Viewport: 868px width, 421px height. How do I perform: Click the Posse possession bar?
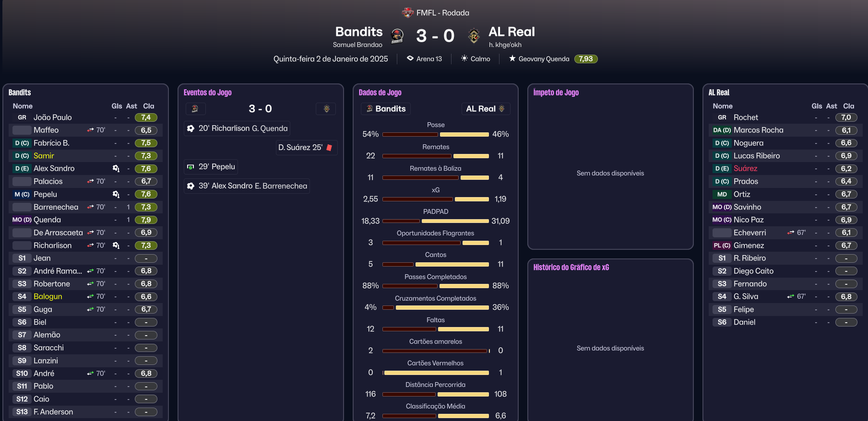click(x=435, y=134)
